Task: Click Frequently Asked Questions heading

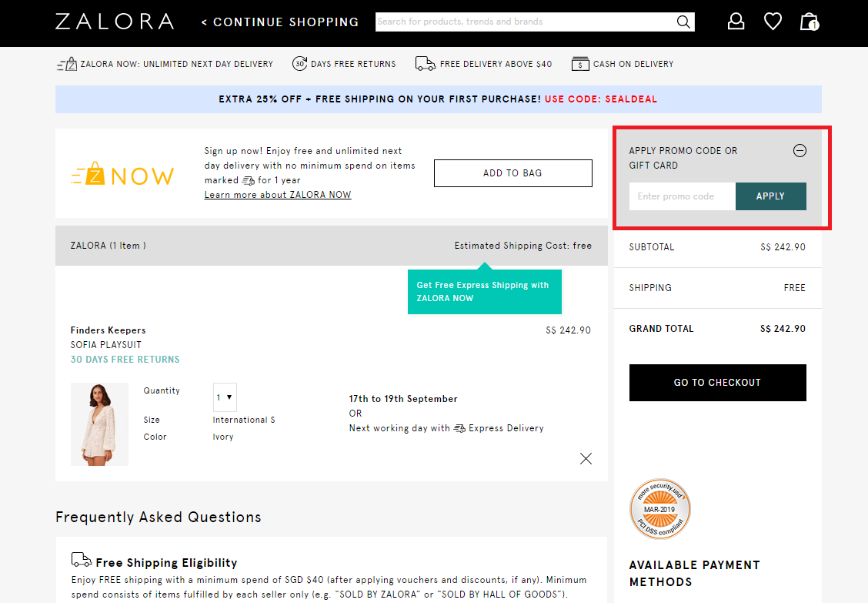Action: (159, 517)
